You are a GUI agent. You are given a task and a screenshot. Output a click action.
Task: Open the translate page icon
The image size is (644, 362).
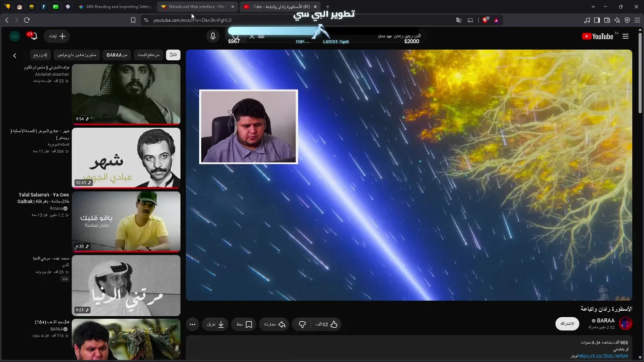point(459,20)
